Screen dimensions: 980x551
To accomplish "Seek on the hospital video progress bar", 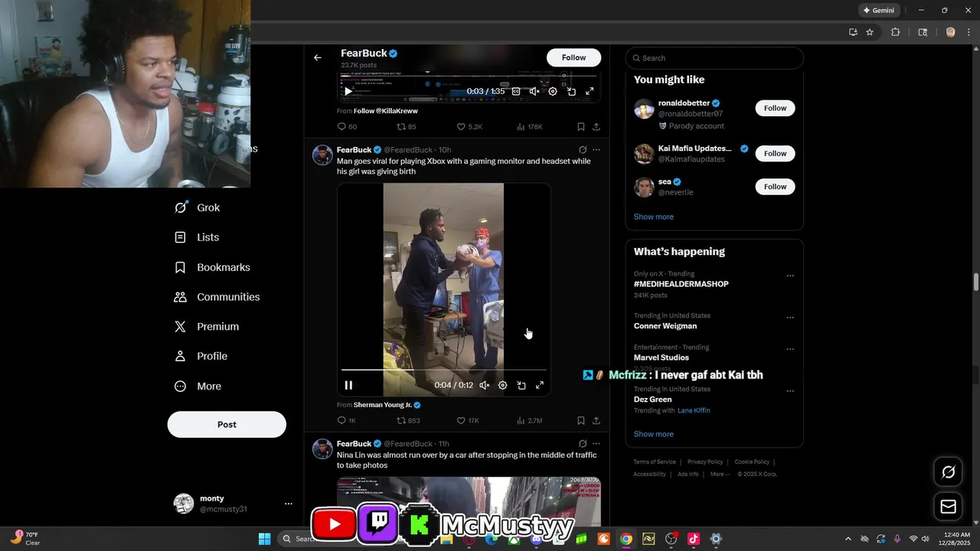I will (x=444, y=370).
